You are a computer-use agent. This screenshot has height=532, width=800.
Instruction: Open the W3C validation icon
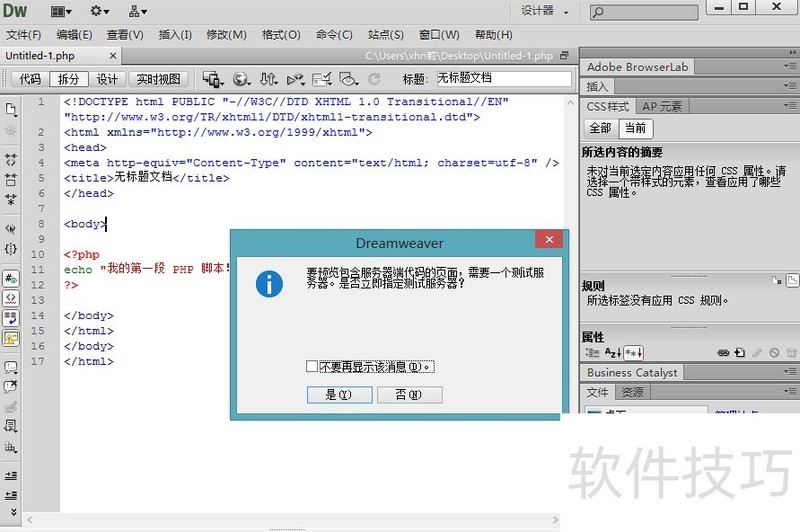click(x=295, y=79)
